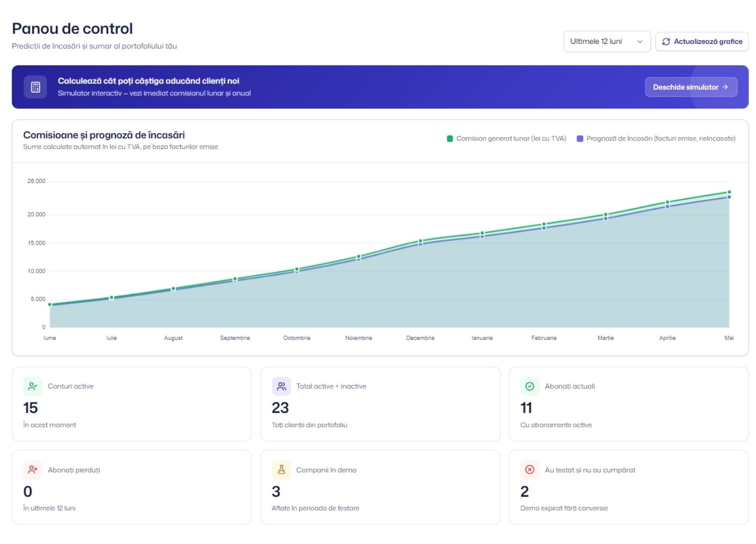756x544 pixels.
Task: Click the Comision generat lunar legend label
Action: point(511,139)
